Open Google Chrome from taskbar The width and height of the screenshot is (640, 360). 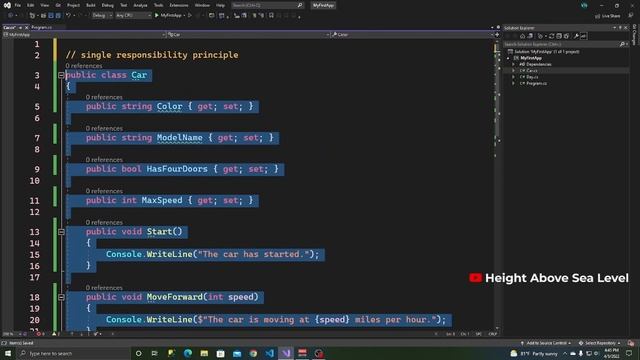(253, 353)
